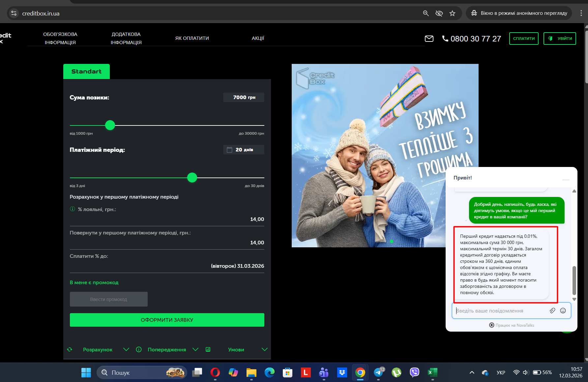Viewport: 588px width, 382px height.
Task: Switch the УКР keyboard language
Action: tap(501, 372)
